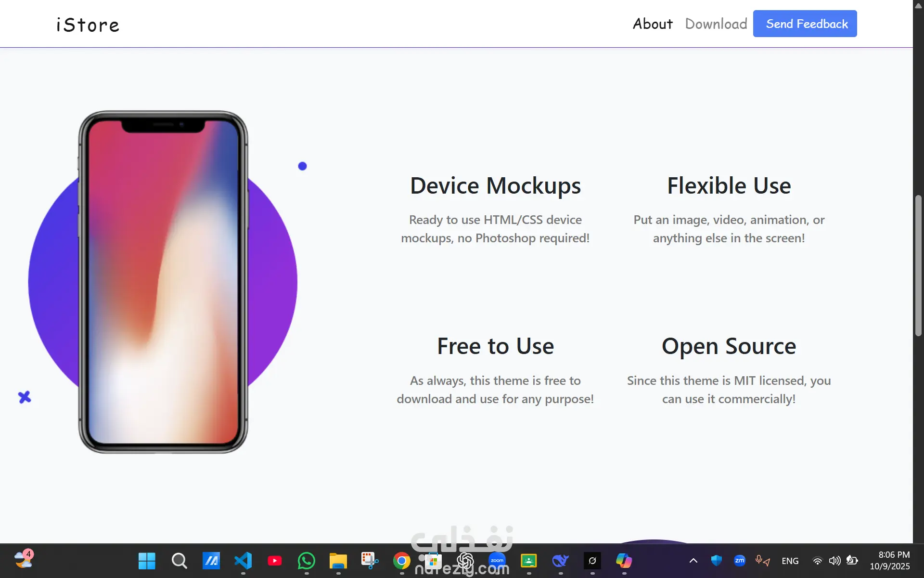Viewport: 924px width, 578px height.
Task: Open the taskbar Search icon
Action: pos(179,561)
